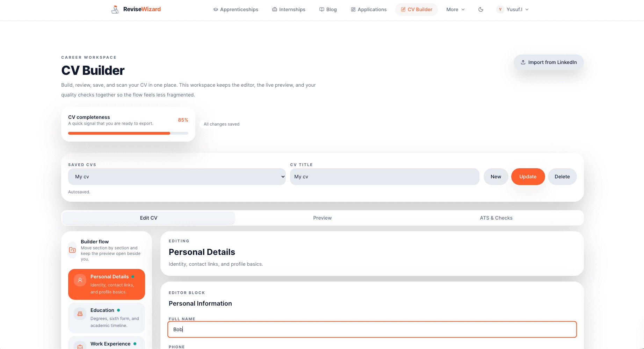Click the Blog book icon
Viewport: 644px width, 349px height.
pos(322,9)
